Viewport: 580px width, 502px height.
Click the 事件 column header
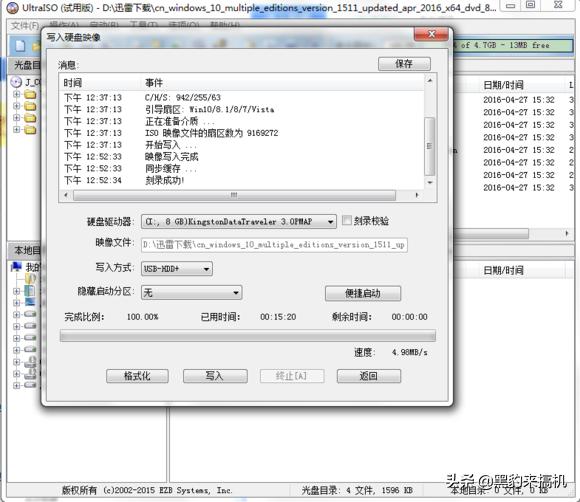[x=283, y=83]
